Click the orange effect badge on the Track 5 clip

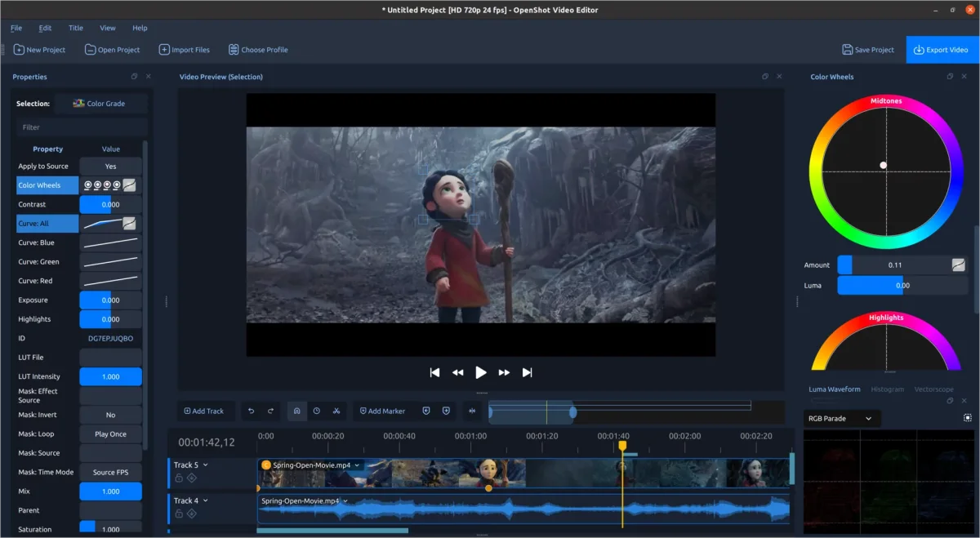(x=266, y=465)
